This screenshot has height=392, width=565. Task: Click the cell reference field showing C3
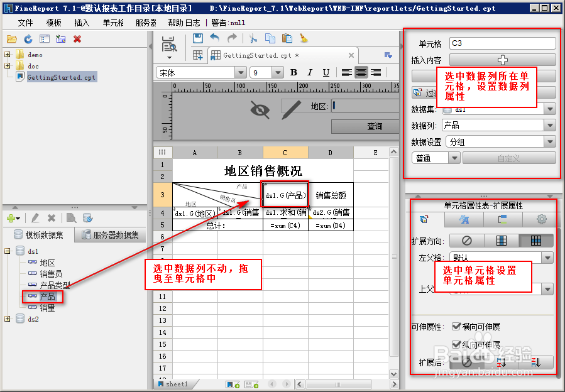[501, 43]
